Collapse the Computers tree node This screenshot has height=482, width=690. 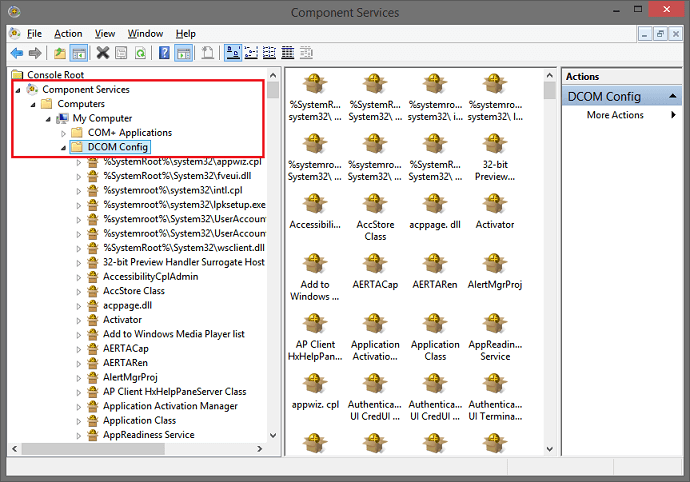click(33, 105)
